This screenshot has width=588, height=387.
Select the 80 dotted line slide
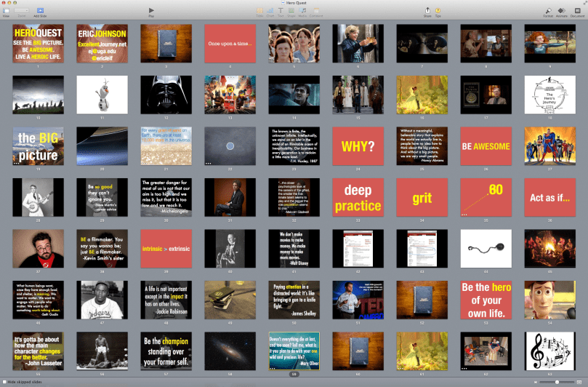click(x=486, y=197)
